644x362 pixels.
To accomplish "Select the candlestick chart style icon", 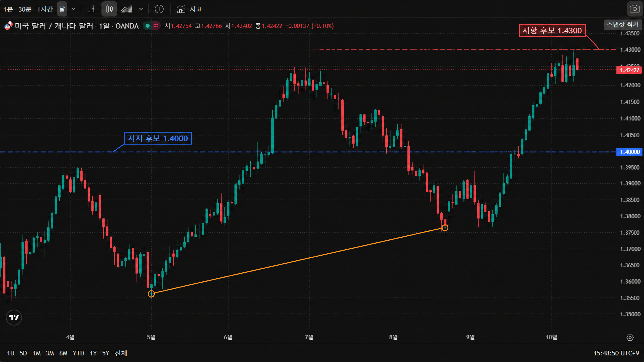I will click(x=109, y=9).
